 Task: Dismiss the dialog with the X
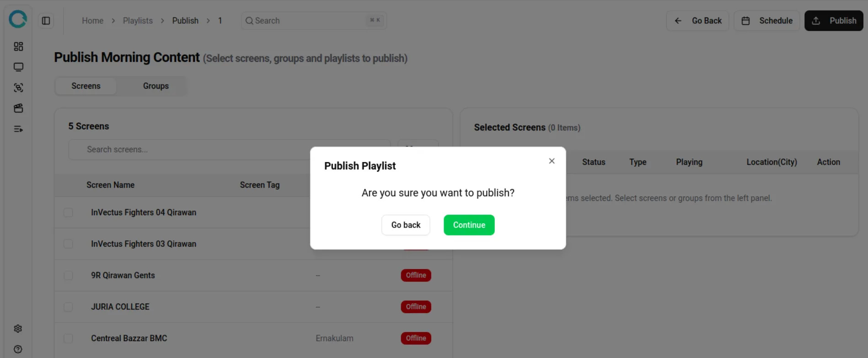552,161
